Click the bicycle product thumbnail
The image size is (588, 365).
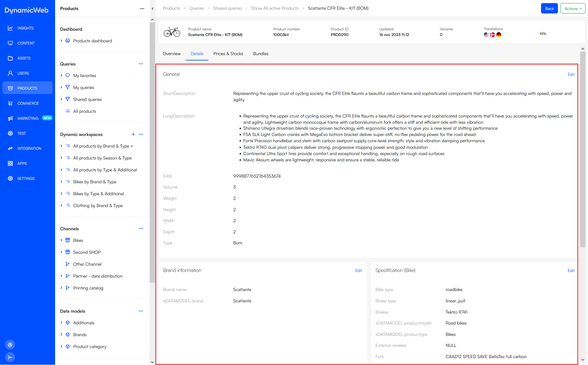[172, 32]
